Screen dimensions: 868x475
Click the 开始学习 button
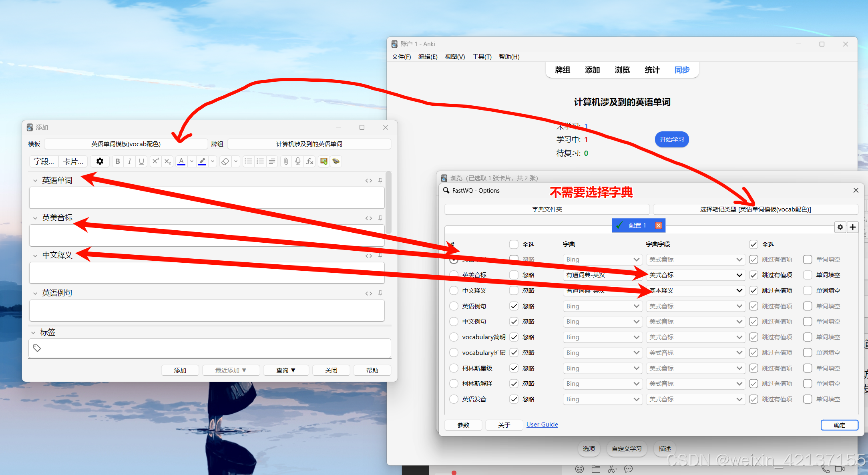[x=671, y=139]
